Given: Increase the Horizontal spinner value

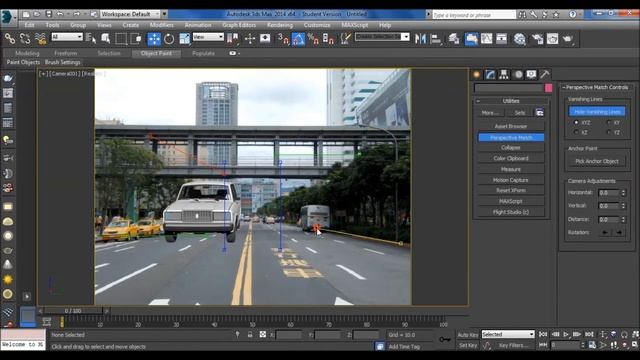Looking at the screenshot, I should point(623,191).
